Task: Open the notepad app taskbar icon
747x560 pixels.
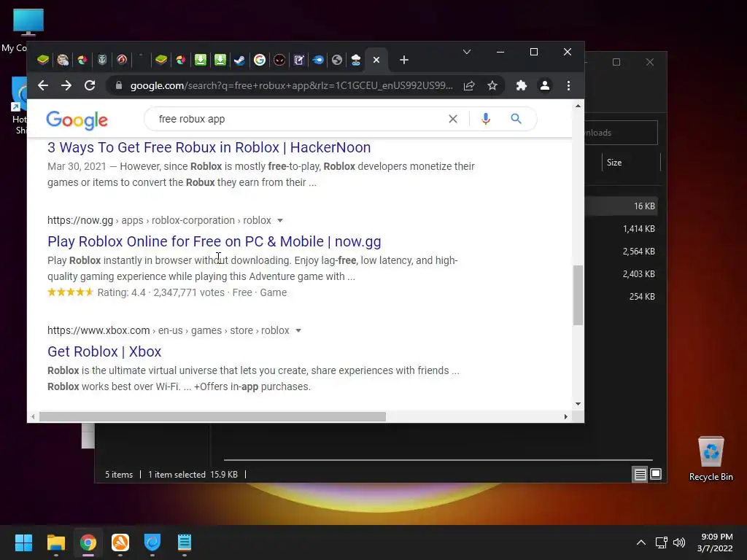Action: click(185, 542)
